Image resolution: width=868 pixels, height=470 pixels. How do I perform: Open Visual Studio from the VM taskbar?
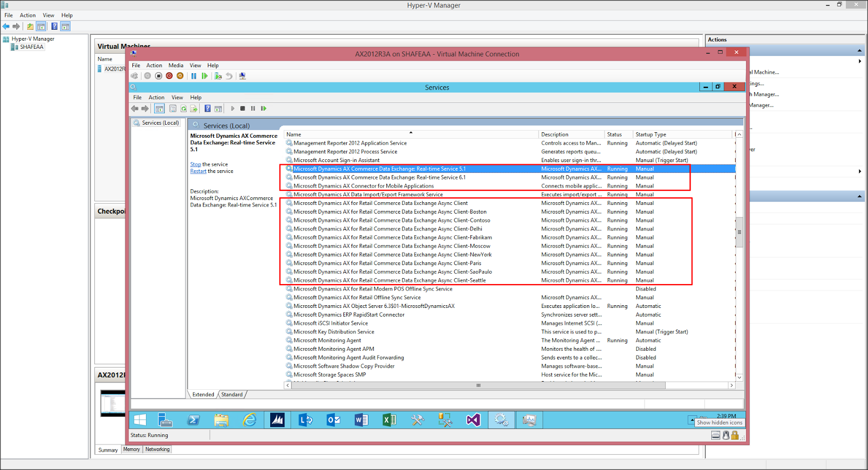[x=473, y=420]
